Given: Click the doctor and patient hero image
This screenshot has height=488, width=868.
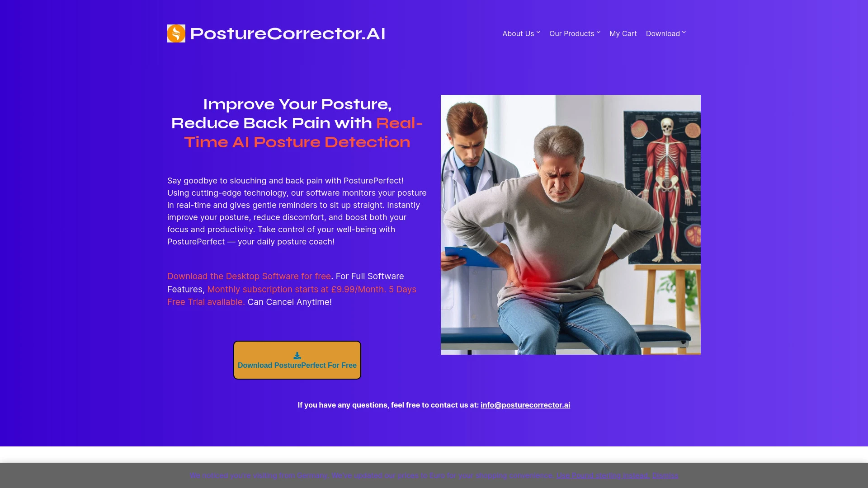Looking at the screenshot, I should pyautogui.click(x=571, y=225).
